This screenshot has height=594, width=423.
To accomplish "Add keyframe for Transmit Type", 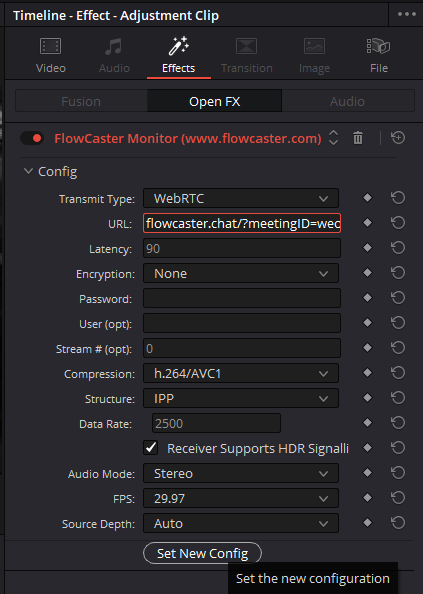I will 367,198.
